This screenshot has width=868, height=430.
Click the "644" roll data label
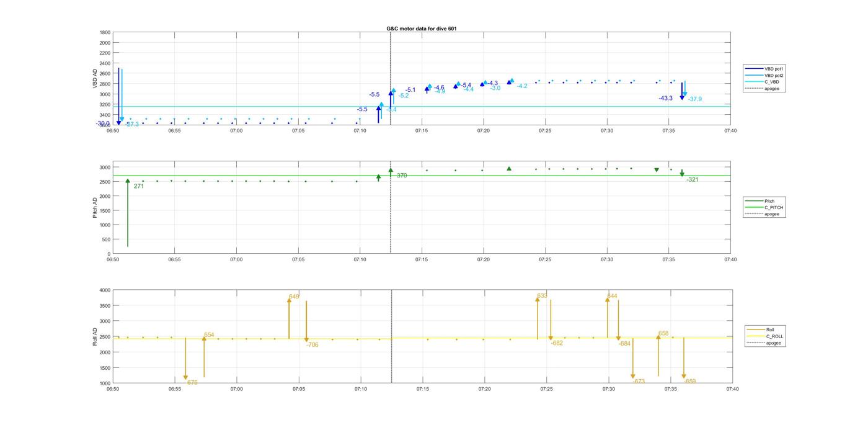(x=612, y=296)
